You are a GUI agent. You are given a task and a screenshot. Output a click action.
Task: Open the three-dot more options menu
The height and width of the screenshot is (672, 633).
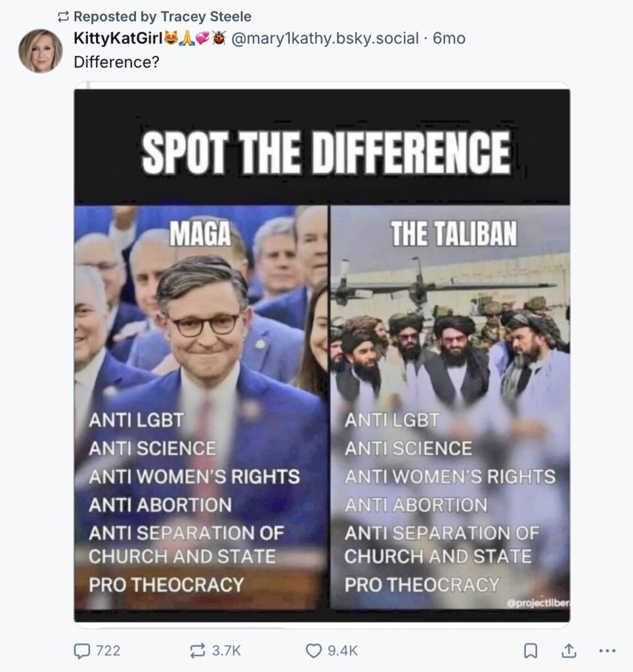pos(607,650)
